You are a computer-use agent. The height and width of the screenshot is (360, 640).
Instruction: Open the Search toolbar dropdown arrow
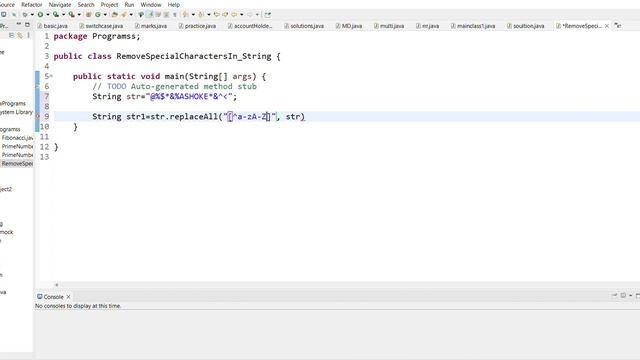pyautogui.click(x=131, y=15)
